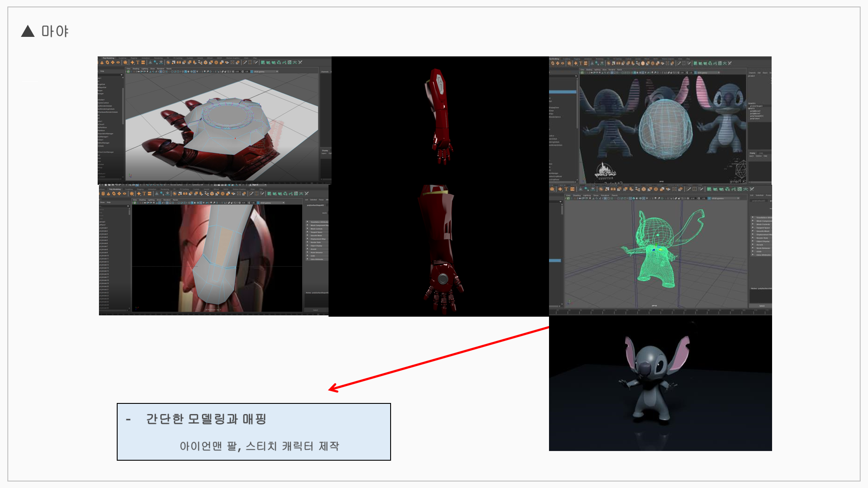The image size is (868, 488).
Task: Select the super shape star icon in palm screenshot
Action: (132, 62)
